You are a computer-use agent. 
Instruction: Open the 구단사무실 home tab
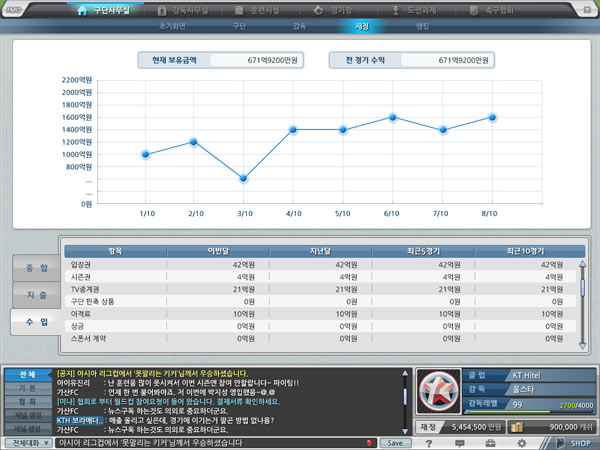click(103, 10)
